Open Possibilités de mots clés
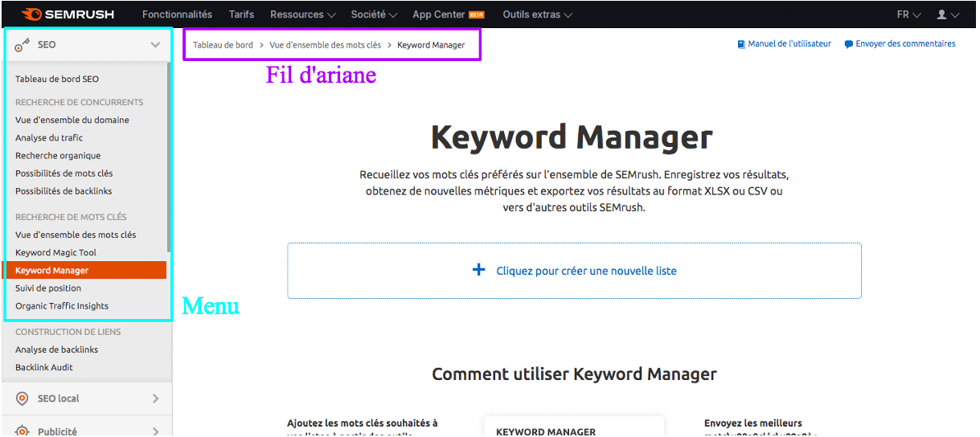The width and height of the screenshot is (980, 437). (x=64, y=173)
